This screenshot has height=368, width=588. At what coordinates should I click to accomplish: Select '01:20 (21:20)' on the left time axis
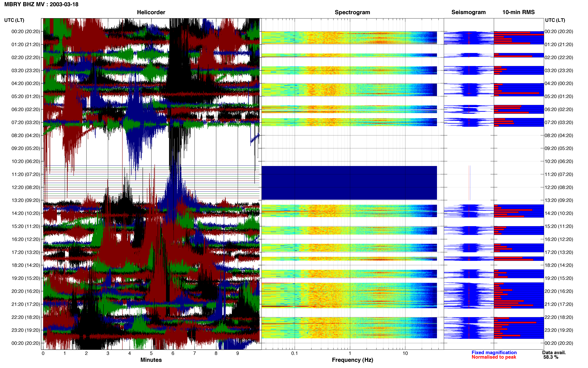pos(26,45)
